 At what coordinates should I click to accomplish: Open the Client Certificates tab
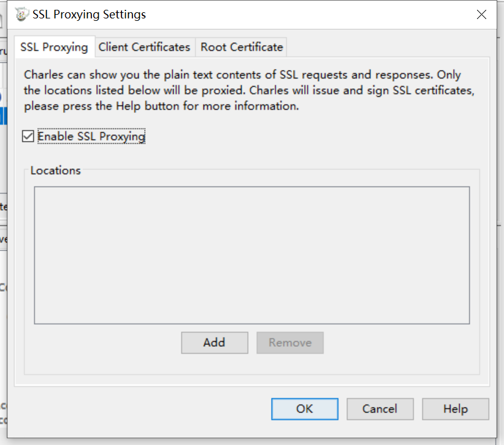click(x=144, y=47)
